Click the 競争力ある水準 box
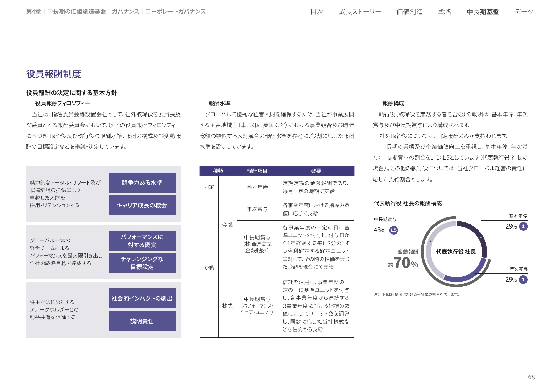 pos(142,183)
